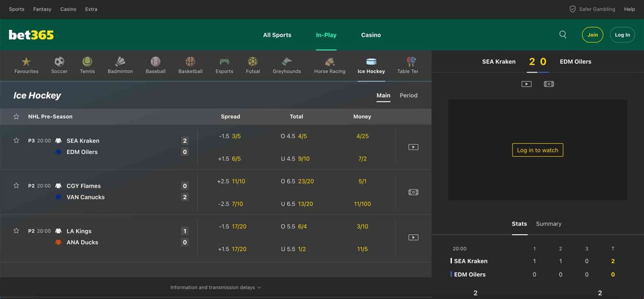This screenshot has height=299, width=644.
Task: Select the Basketball sport icon
Action: click(x=191, y=62)
